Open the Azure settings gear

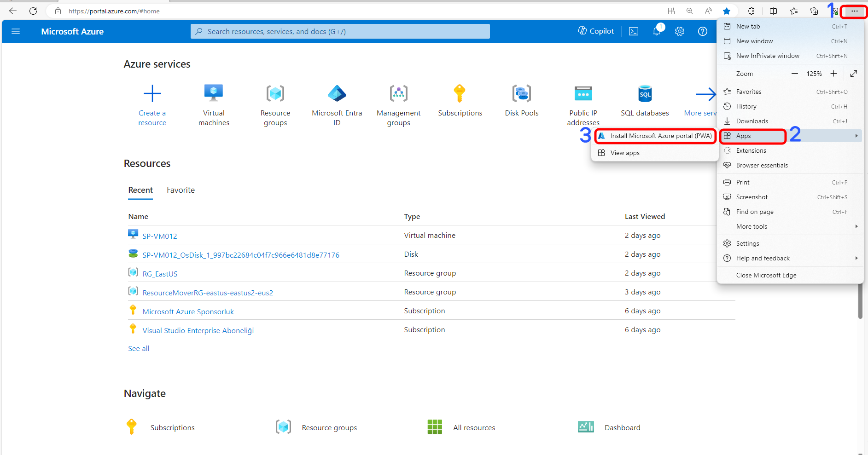[679, 31]
